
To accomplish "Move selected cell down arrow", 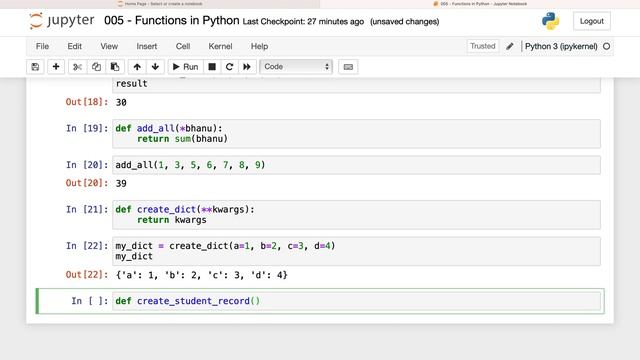I will click(x=155, y=67).
